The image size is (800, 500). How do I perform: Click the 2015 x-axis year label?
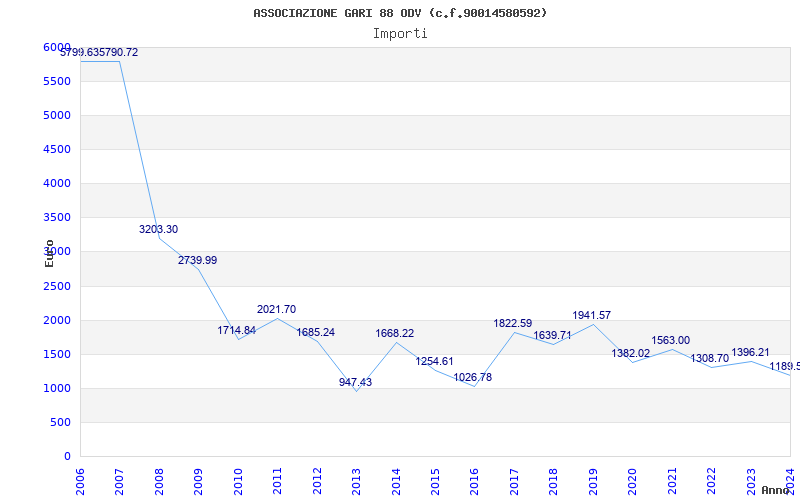[435, 482]
